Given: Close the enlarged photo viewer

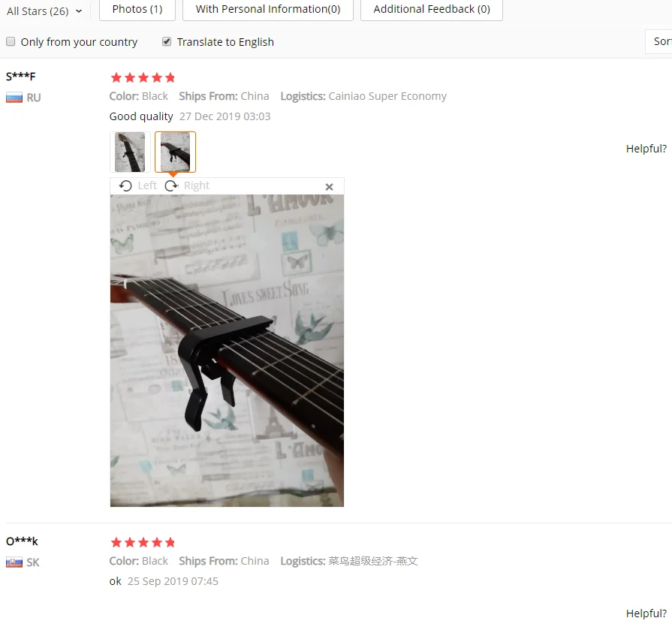Looking at the screenshot, I should [x=329, y=187].
